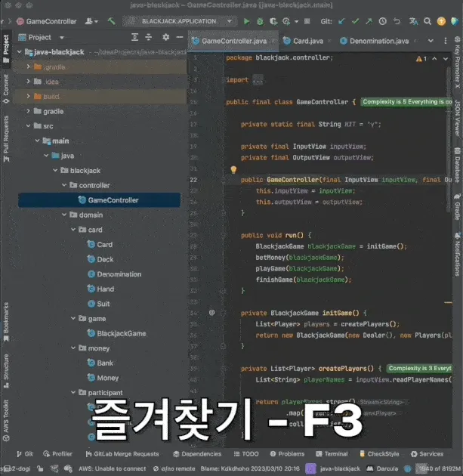Click the Darcula theme status bar entry
The width and height of the screenshot is (463, 476).
tap(382, 468)
